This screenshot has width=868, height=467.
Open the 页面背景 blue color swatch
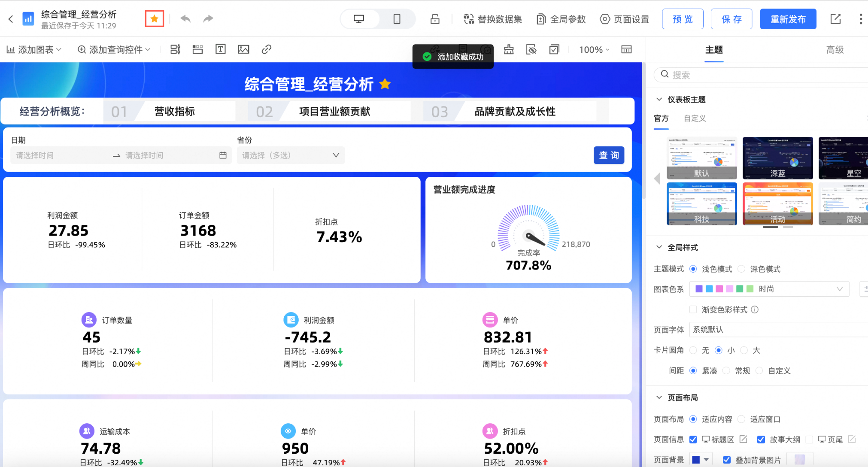[701, 460]
